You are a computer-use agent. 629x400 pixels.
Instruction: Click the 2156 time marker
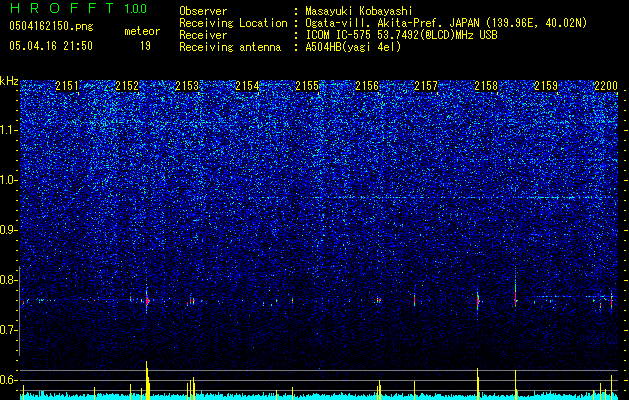coord(367,85)
